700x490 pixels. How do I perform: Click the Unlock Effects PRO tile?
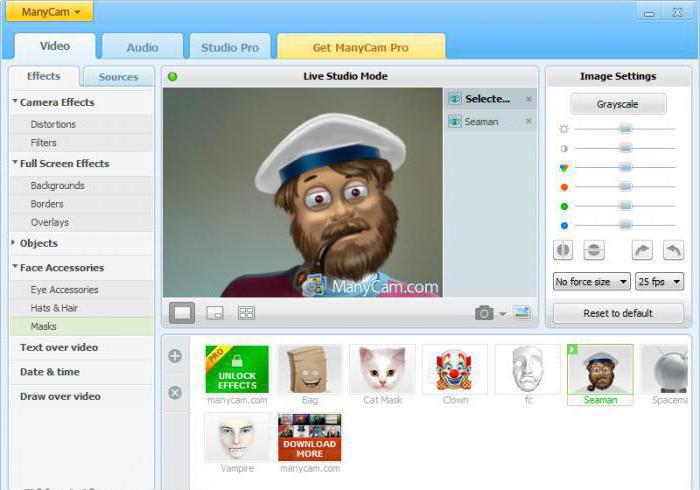coord(237,369)
